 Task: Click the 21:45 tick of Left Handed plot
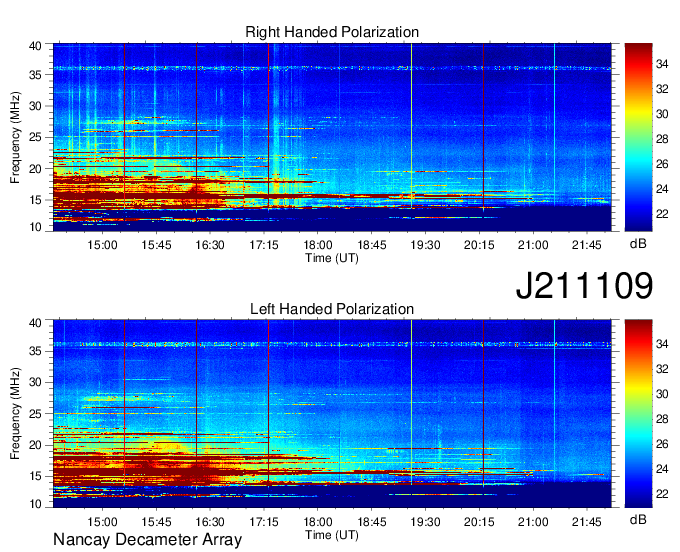click(587, 522)
